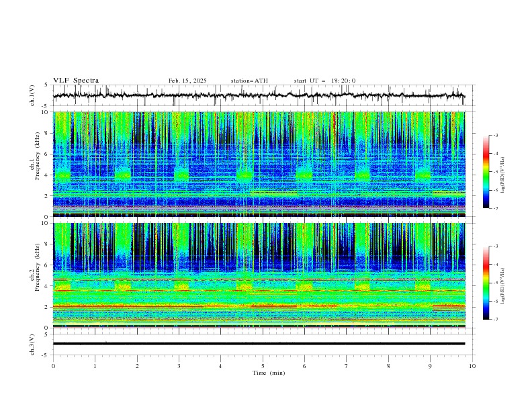The image size is (532, 411).
Task: Click the upper 'log(PSD)(V²/Hz)' colorbar label
Action: pyautogui.click(x=503, y=175)
